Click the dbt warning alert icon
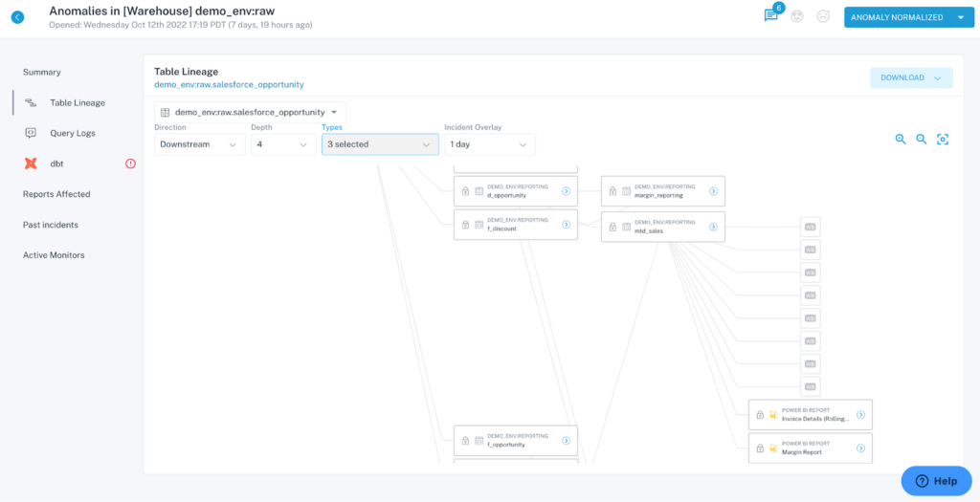The height and width of the screenshot is (502, 980). tap(130, 164)
